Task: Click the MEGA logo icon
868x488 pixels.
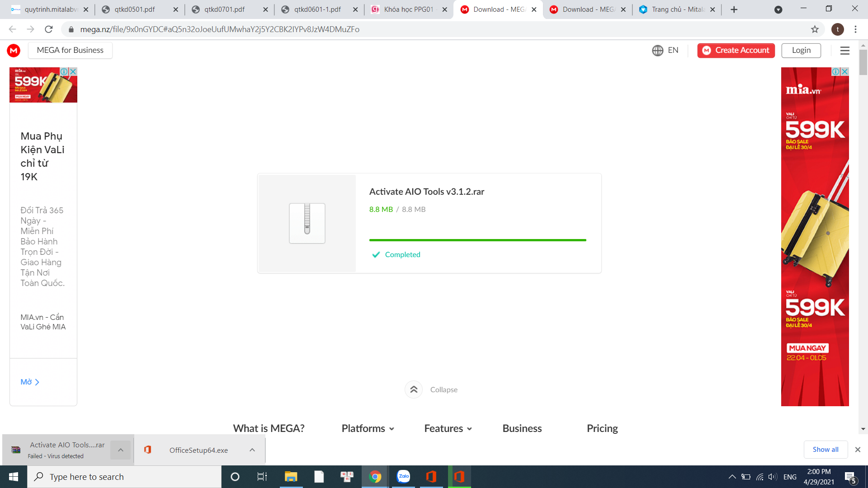Action: click(x=14, y=50)
